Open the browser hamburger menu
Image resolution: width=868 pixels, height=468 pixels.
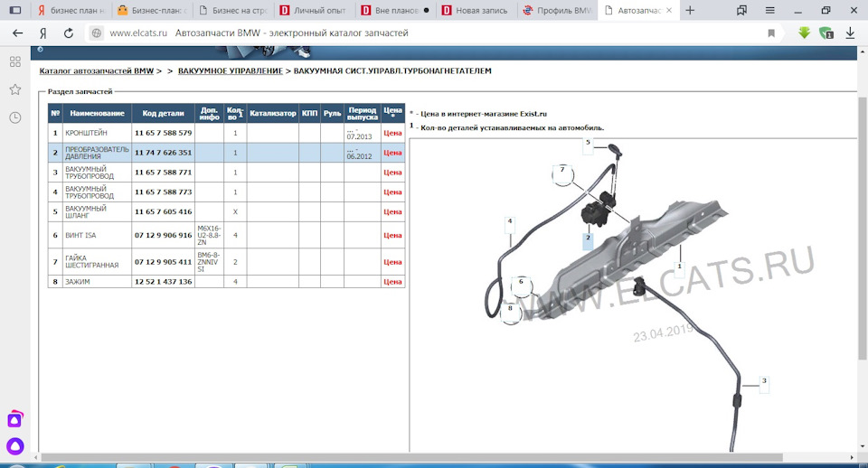(770, 10)
